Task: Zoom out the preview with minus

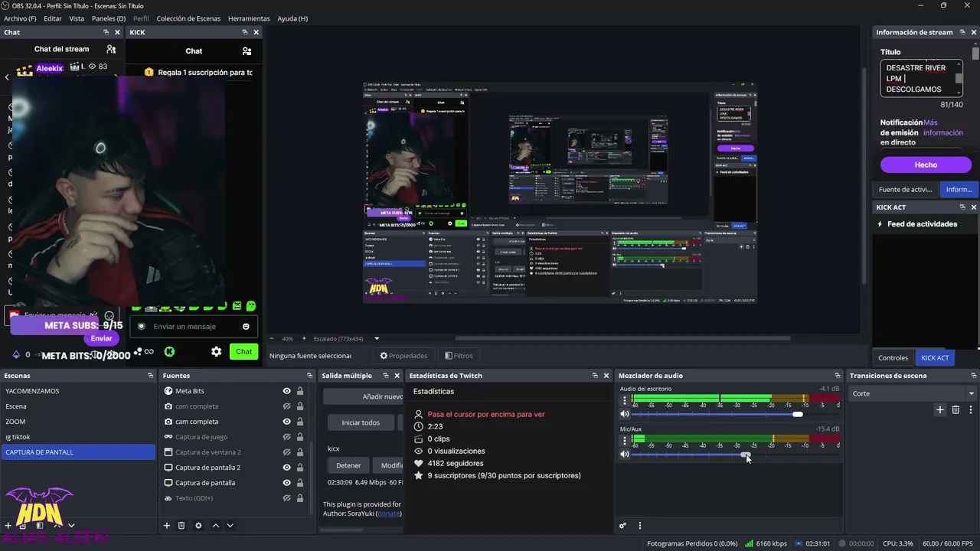Action: [x=271, y=338]
